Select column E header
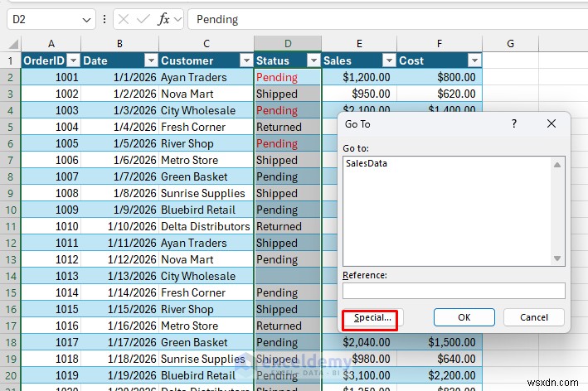The image size is (588, 391). (x=359, y=44)
